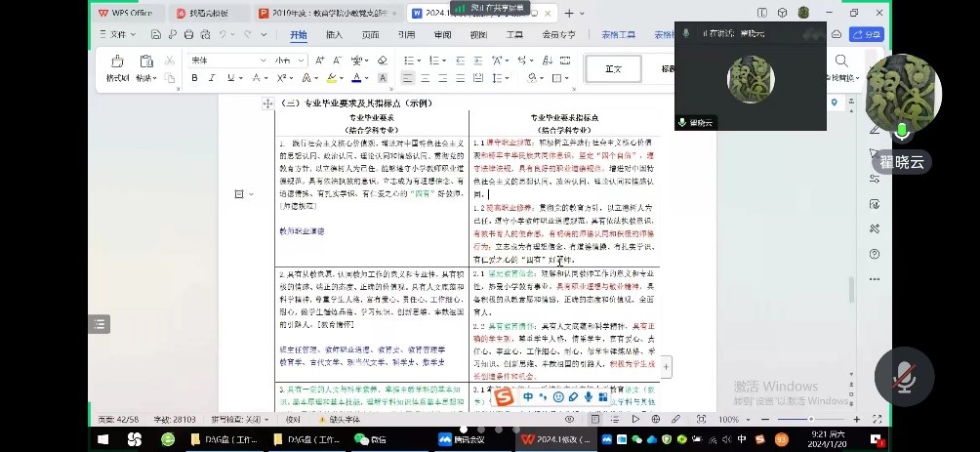The image size is (980, 452).
Task: Click the font color red A swatch
Action: 357,78
